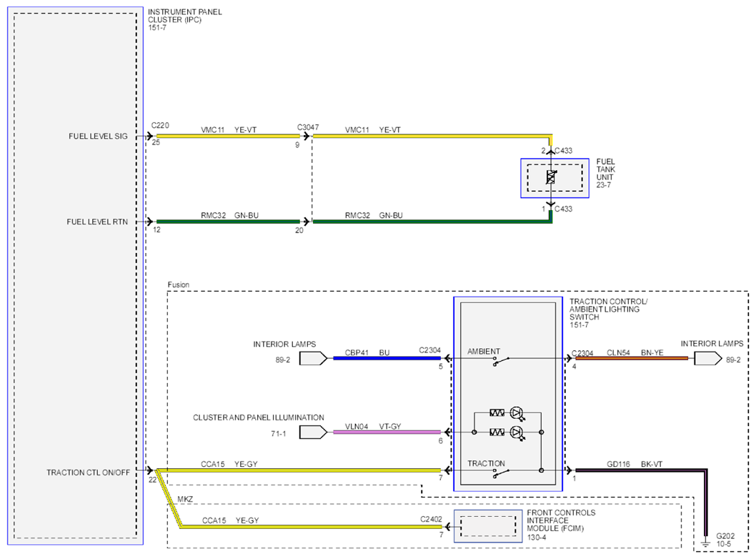Click the TRACTION switch contact symbol
756x559 pixels.
[501, 473]
